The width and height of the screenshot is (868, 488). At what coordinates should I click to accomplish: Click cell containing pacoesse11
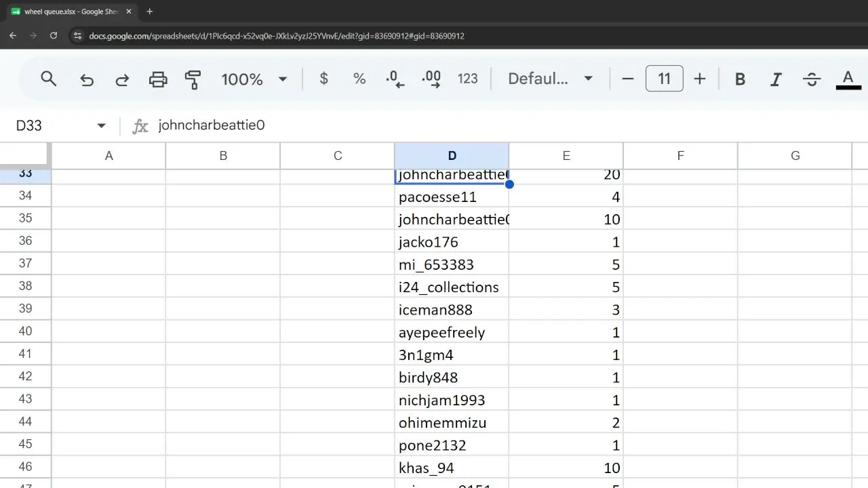452,197
